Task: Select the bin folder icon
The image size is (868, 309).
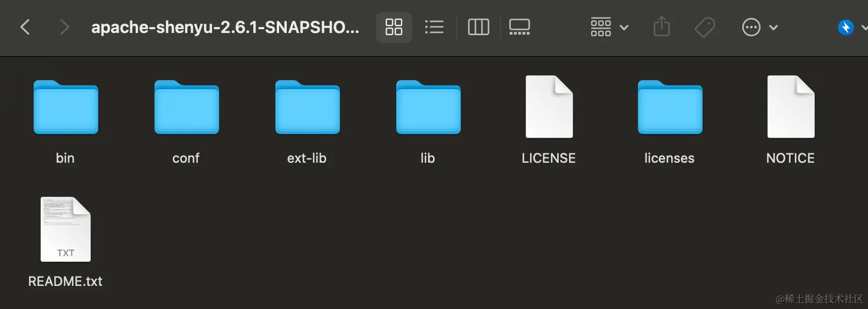Action: click(66, 107)
